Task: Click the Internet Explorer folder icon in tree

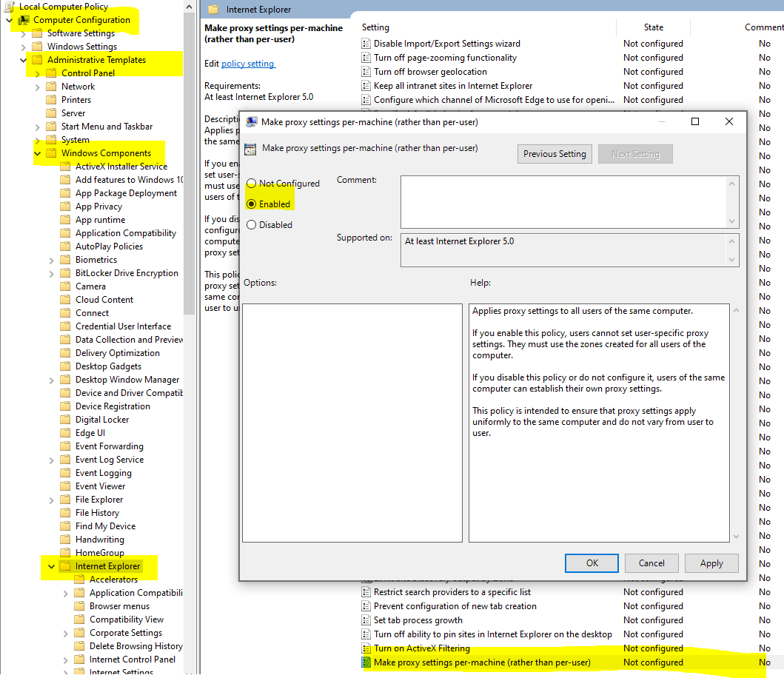Action: click(x=65, y=566)
